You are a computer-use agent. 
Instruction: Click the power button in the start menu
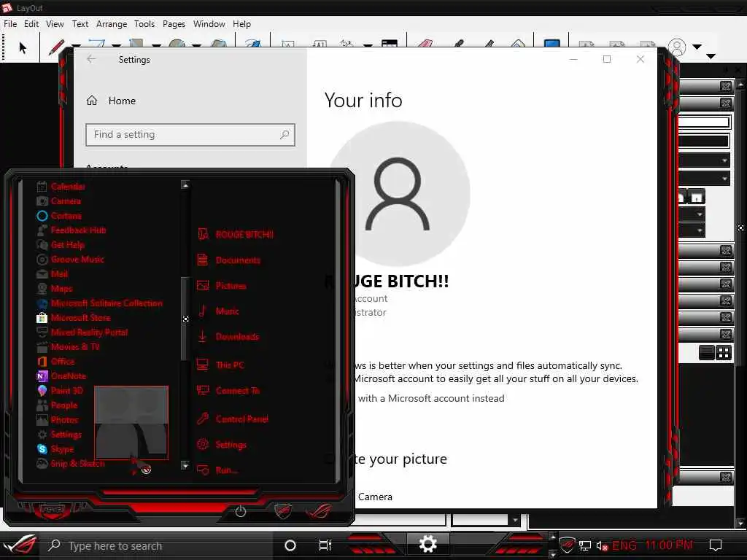(x=241, y=511)
